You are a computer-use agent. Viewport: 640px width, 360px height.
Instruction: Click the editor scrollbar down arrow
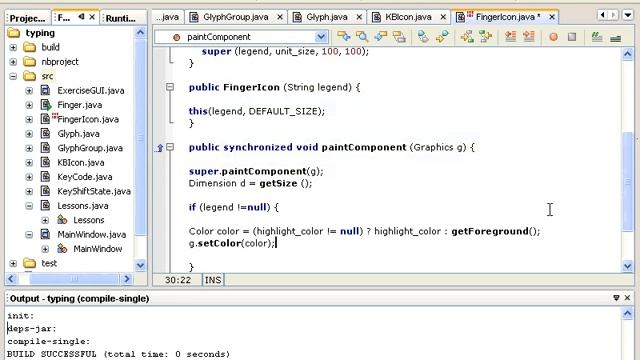point(627,267)
